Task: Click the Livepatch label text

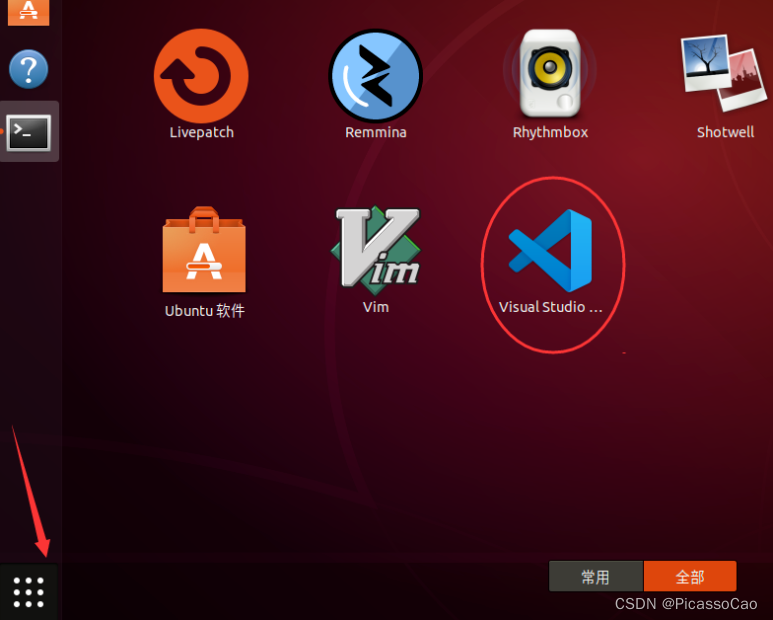Action: coord(201,133)
